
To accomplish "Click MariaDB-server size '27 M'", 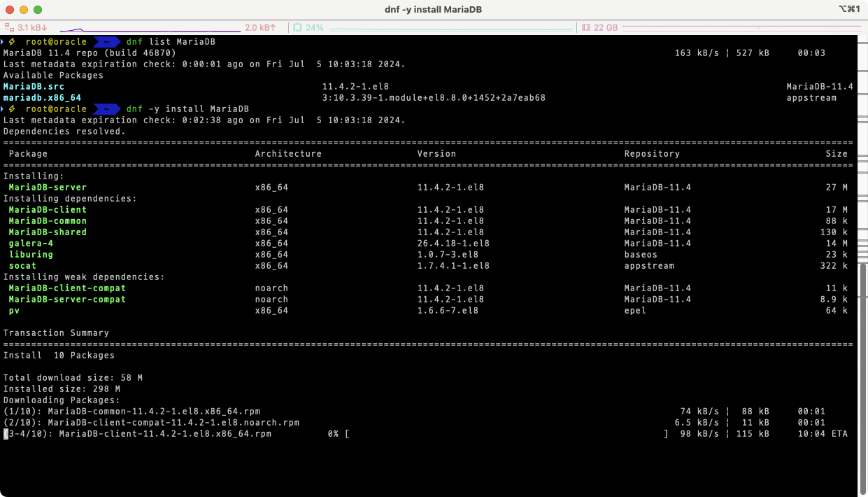I will [x=837, y=188].
